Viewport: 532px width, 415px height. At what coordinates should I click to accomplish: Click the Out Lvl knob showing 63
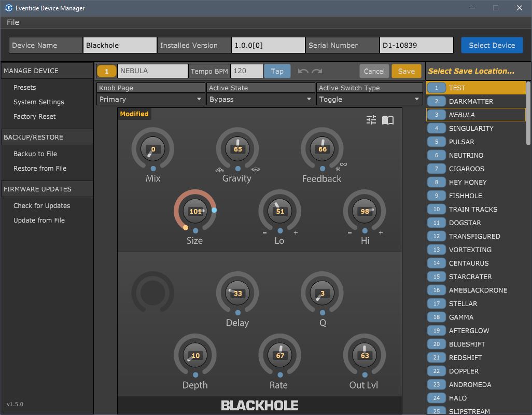(x=365, y=355)
